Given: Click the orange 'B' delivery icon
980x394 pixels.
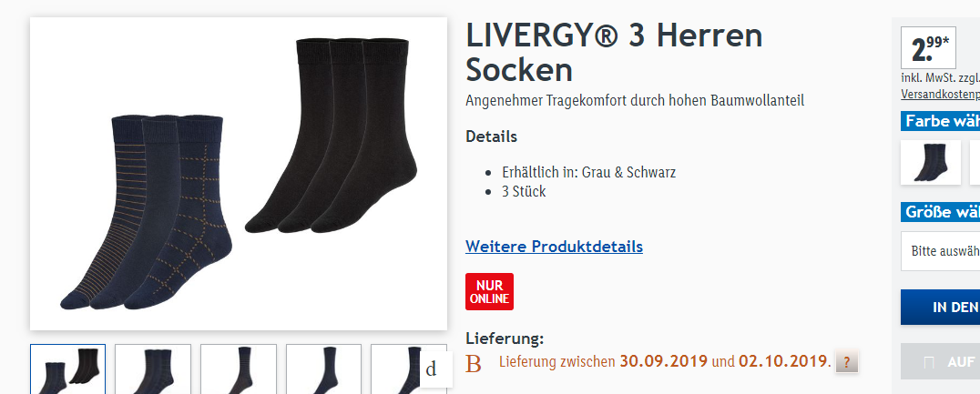Looking at the screenshot, I should [474, 364].
